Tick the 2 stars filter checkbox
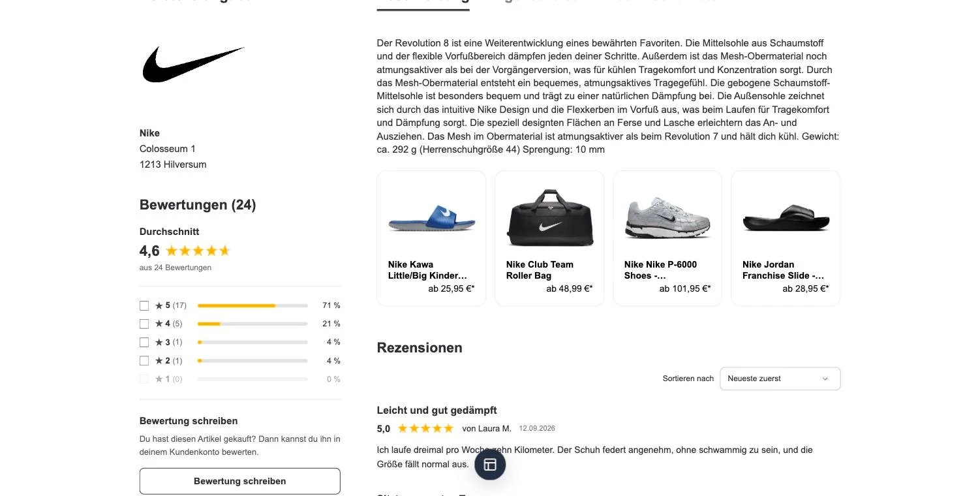 tap(144, 361)
